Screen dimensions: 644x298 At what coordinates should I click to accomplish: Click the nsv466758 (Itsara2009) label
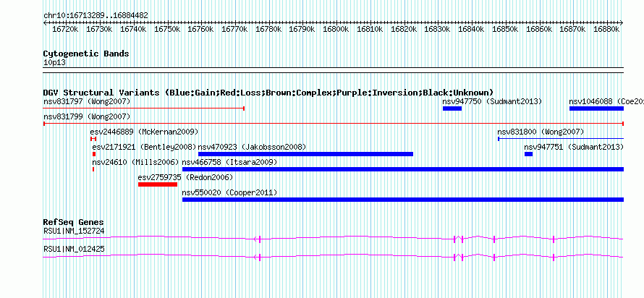coord(229,162)
